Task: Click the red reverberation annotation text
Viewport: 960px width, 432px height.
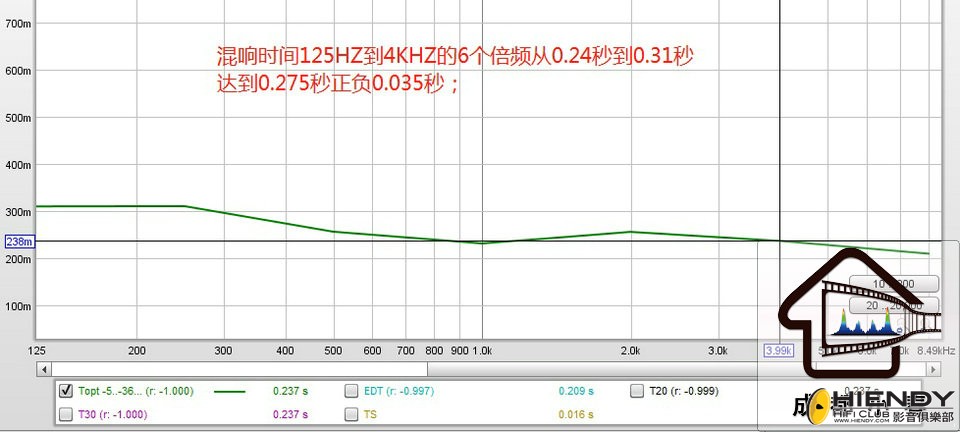Action: coord(455,70)
